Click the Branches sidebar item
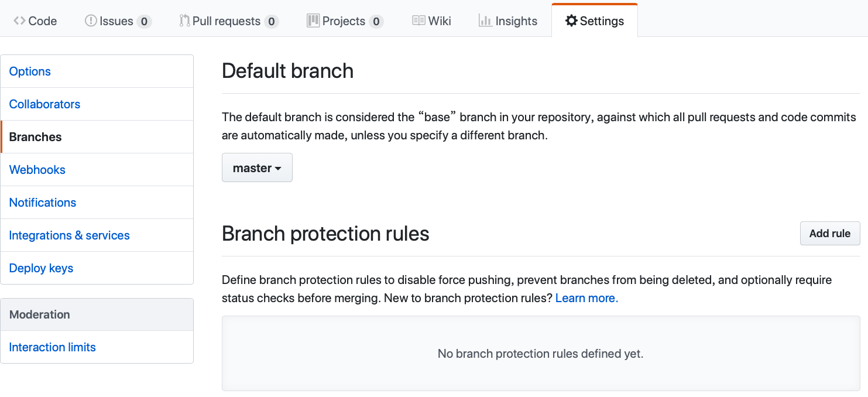The width and height of the screenshot is (868, 397). coord(35,137)
